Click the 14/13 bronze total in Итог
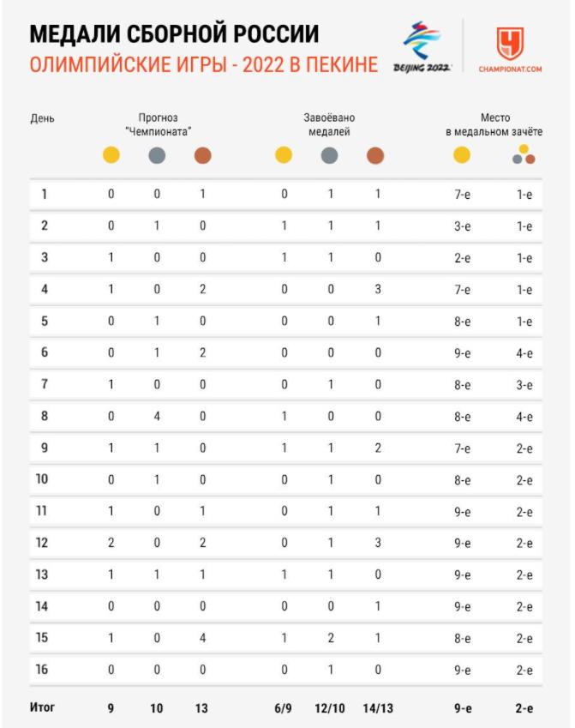This screenshot has width=575, height=728. (378, 708)
